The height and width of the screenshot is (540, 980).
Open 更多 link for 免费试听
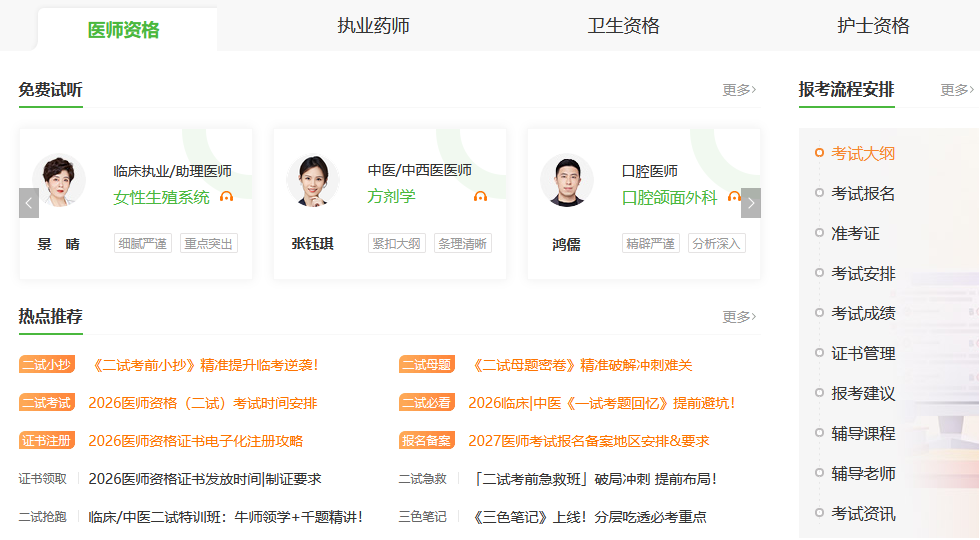point(739,90)
